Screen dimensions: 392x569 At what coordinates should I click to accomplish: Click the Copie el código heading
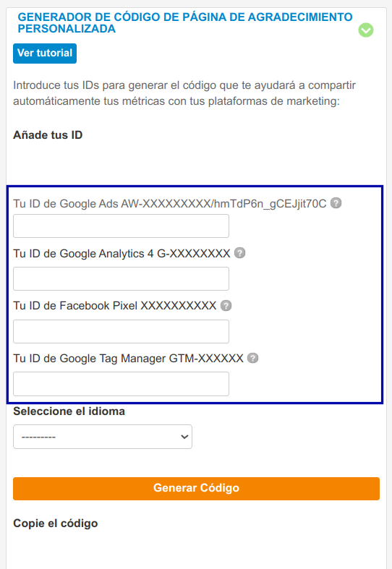(56, 523)
